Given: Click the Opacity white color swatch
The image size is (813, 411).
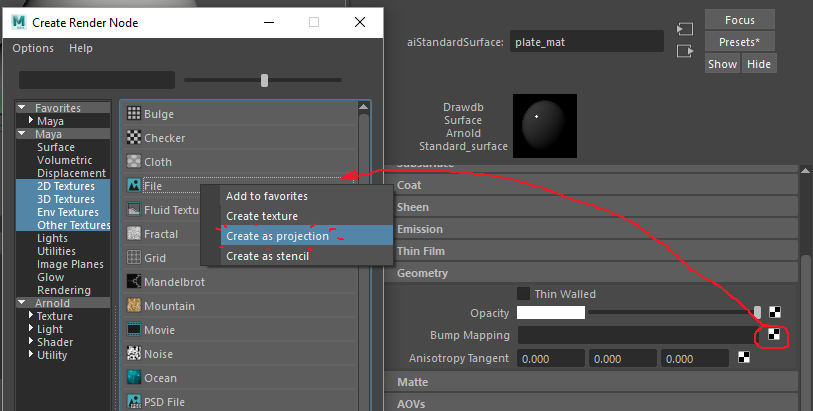Looking at the screenshot, I should [x=550, y=313].
